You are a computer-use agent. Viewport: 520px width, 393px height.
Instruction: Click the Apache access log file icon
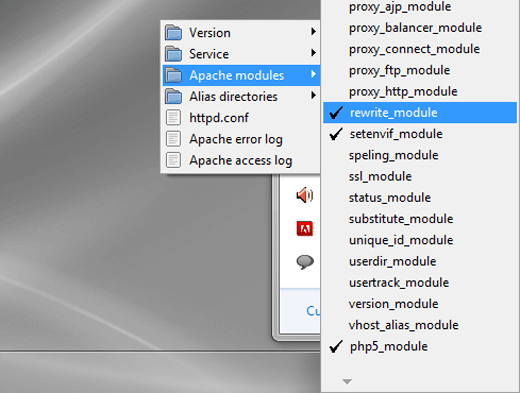click(173, 160)
